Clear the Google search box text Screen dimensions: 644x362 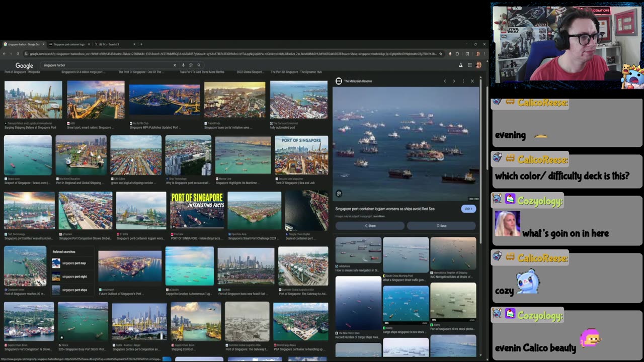175,65
